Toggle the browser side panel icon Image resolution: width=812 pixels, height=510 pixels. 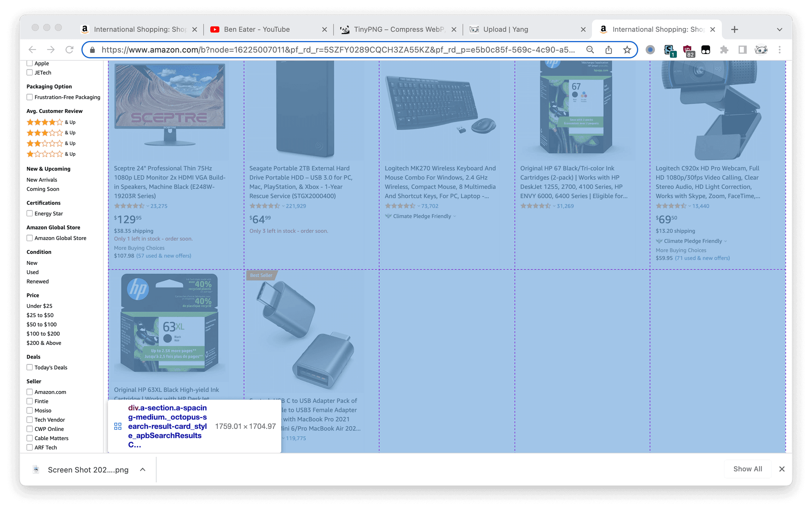click(x=742, y=50)
